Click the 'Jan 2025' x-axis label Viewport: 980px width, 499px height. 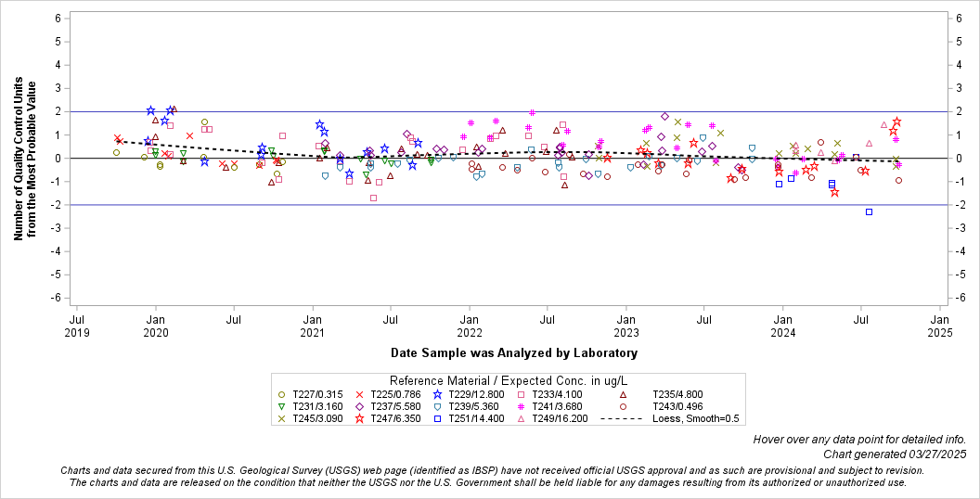click(x=940, y=326)
